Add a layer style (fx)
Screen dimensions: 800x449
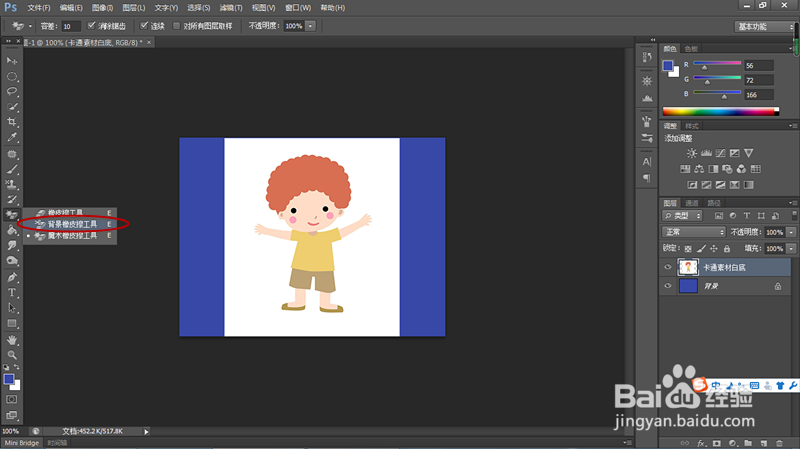pos(702,443)
